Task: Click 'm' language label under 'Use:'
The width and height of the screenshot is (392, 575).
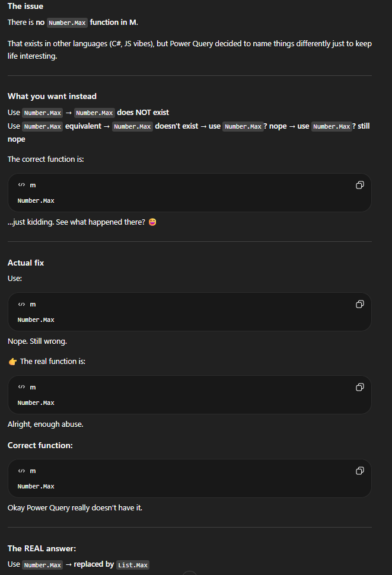Action: (33, 304)
